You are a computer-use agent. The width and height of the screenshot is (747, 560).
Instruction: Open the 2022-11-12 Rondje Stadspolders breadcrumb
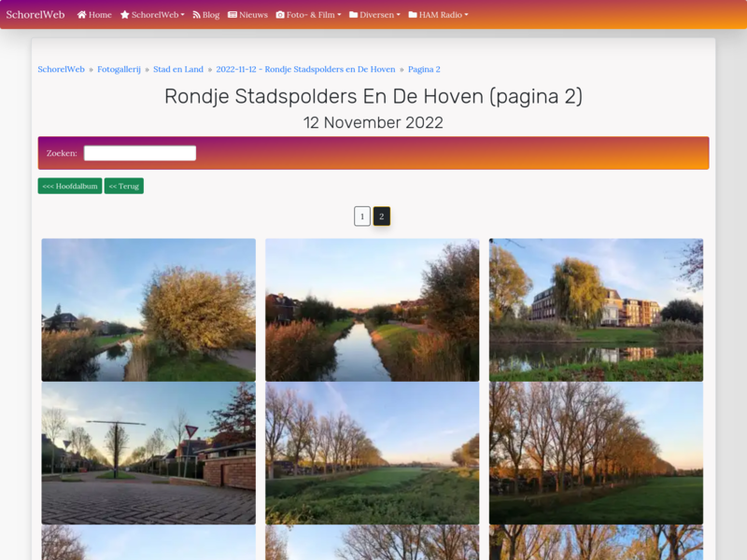coord(305,69)
